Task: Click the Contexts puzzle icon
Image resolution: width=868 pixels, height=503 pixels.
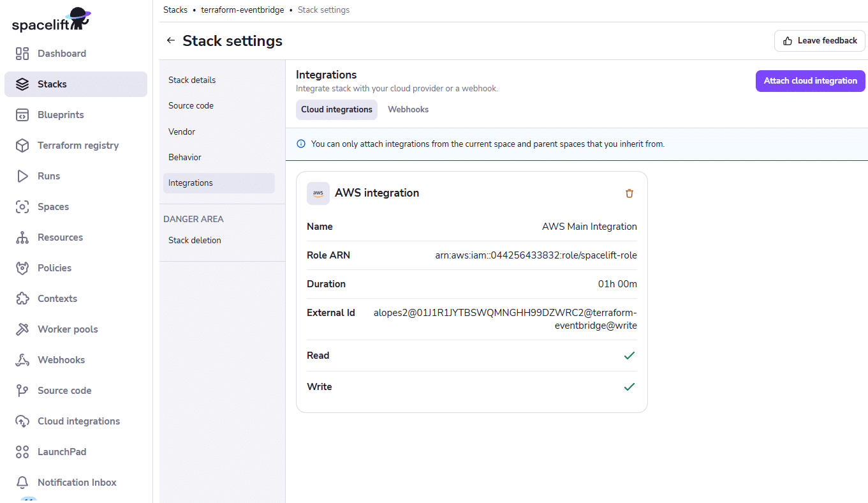Action: [x=22, y=299]
